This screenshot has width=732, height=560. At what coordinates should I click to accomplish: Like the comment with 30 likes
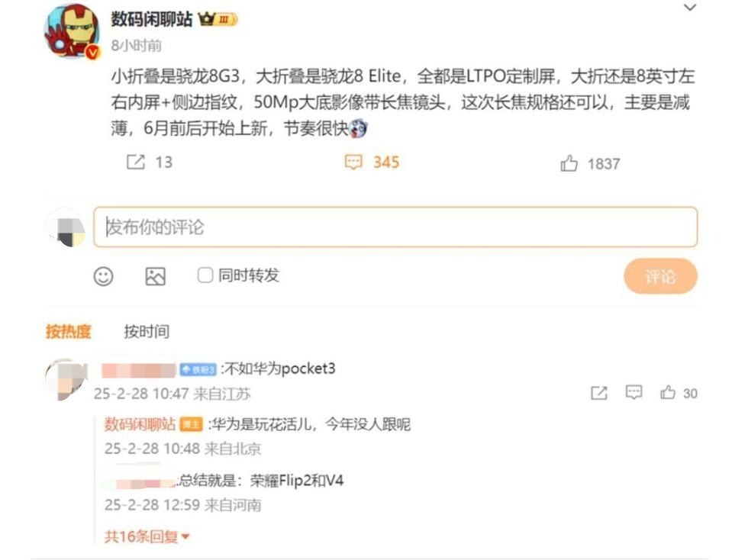(668, 392)
